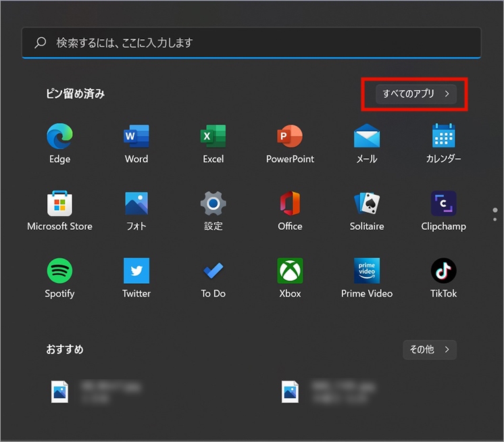
Task: Launch Spotify
Action: tap(59, 278)
